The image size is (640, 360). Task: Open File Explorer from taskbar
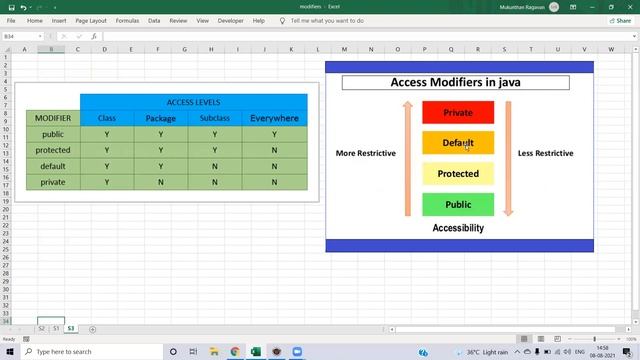coord(214,351)
